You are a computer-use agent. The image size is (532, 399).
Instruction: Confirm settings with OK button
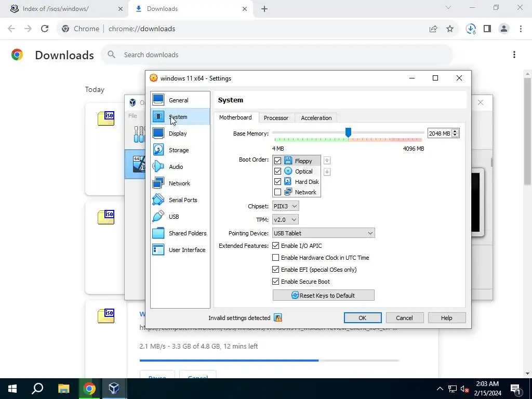pyautogui.click(x=362, y=318)
